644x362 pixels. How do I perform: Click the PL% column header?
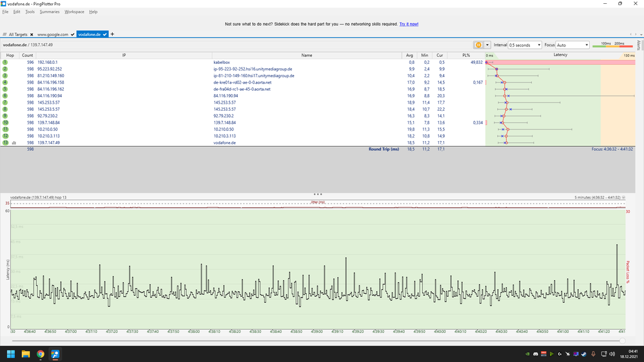[466, 55]
